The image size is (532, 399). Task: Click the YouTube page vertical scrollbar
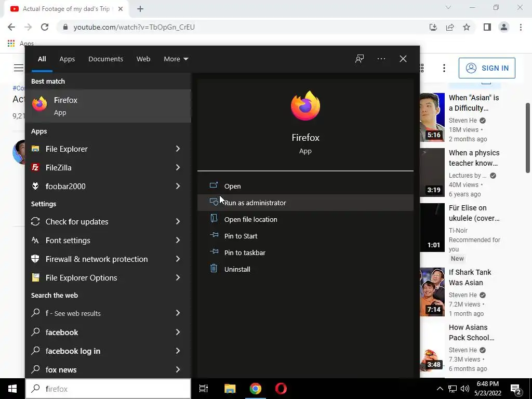coord(528,138)
